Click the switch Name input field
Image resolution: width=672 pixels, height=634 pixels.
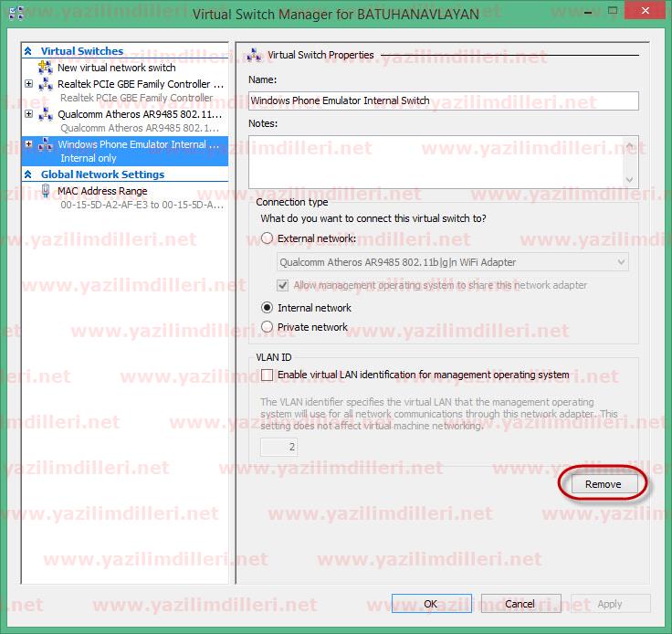(444, 100)
